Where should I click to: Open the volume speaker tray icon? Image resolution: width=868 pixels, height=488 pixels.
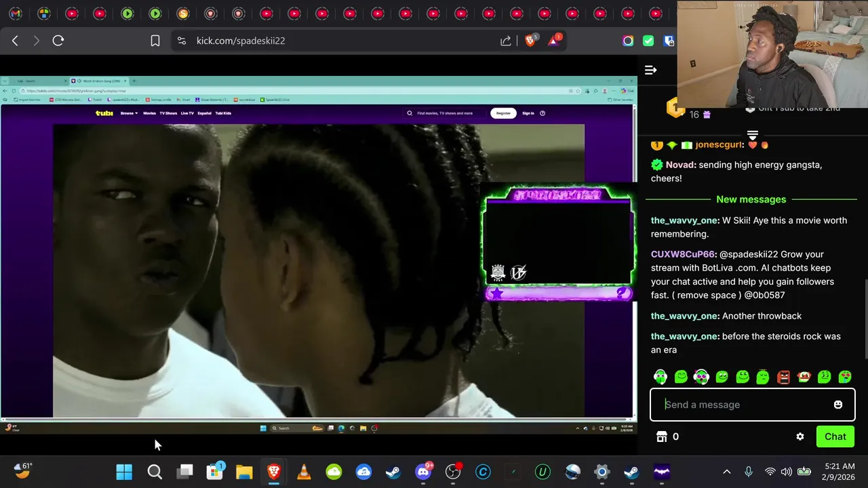[787, 472]
